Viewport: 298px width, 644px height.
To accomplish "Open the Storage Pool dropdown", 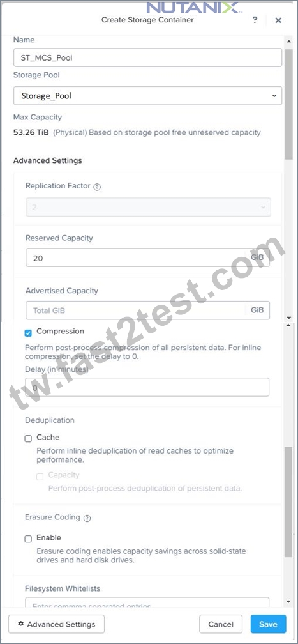I will coord(148,96).
